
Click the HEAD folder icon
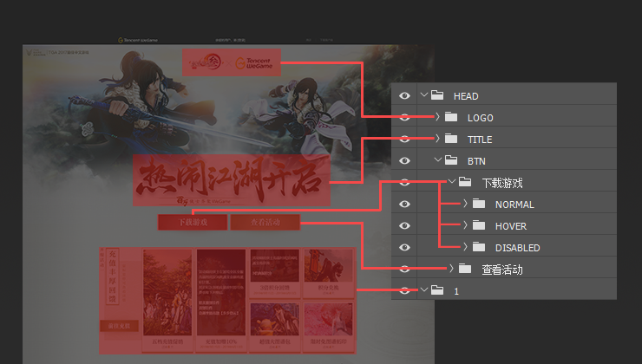437,95
